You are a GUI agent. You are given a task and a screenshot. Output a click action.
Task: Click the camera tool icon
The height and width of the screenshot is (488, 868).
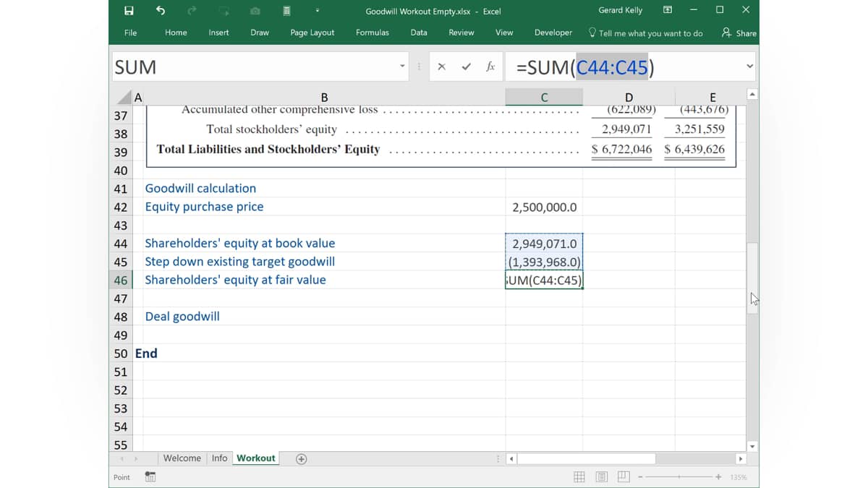255,11
